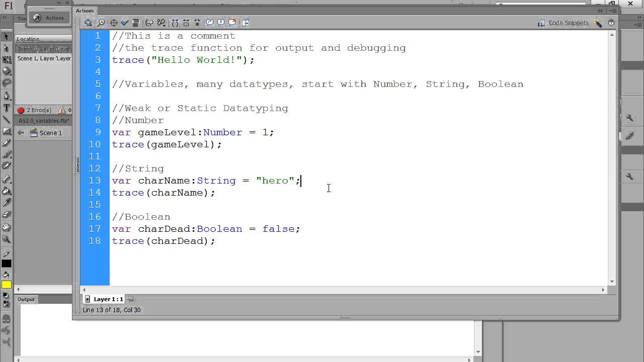Select the Zoom magnifier tool
This screenshot has height=362, width=644.
click(x=7, y=239)
